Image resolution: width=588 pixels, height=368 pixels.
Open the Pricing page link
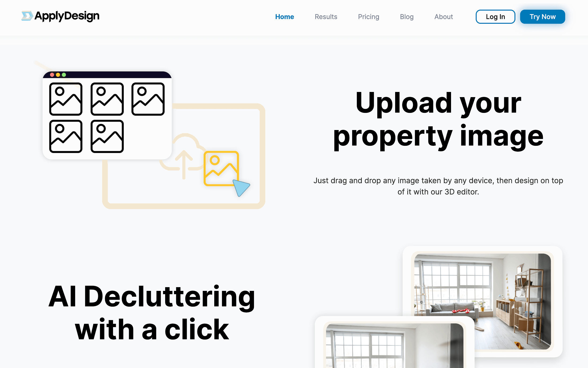pyautogui.click(x=368, y=16)
